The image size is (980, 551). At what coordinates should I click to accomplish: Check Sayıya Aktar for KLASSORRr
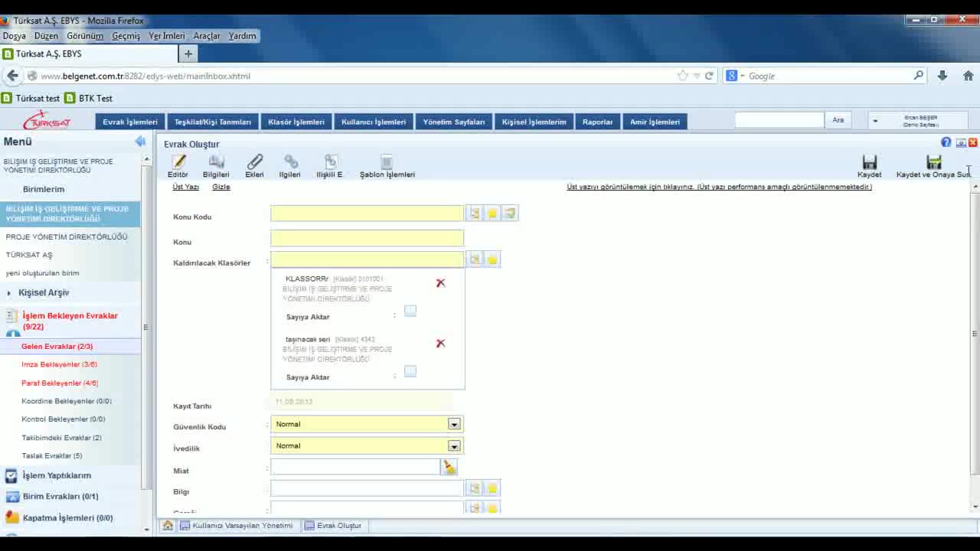point(410,311)
